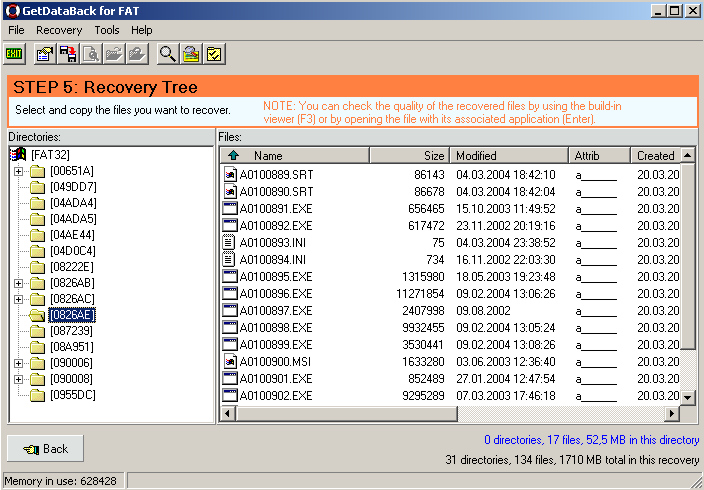Screen dimensions: 704x490
Task: Click the file list scroll-down arrow
Action: tap(687, 397)
